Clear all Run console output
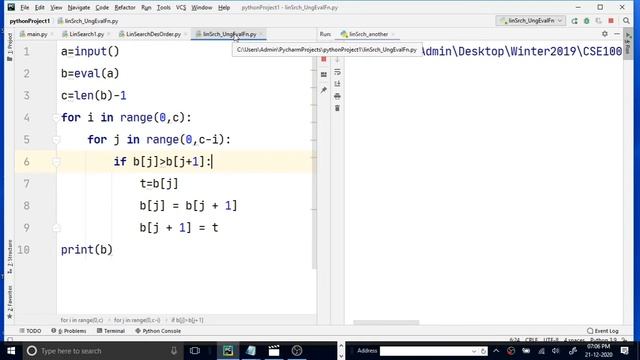Image resolution: width=640 pixels, height=360 pixels. pyautogui.click(x=337, y=108)
